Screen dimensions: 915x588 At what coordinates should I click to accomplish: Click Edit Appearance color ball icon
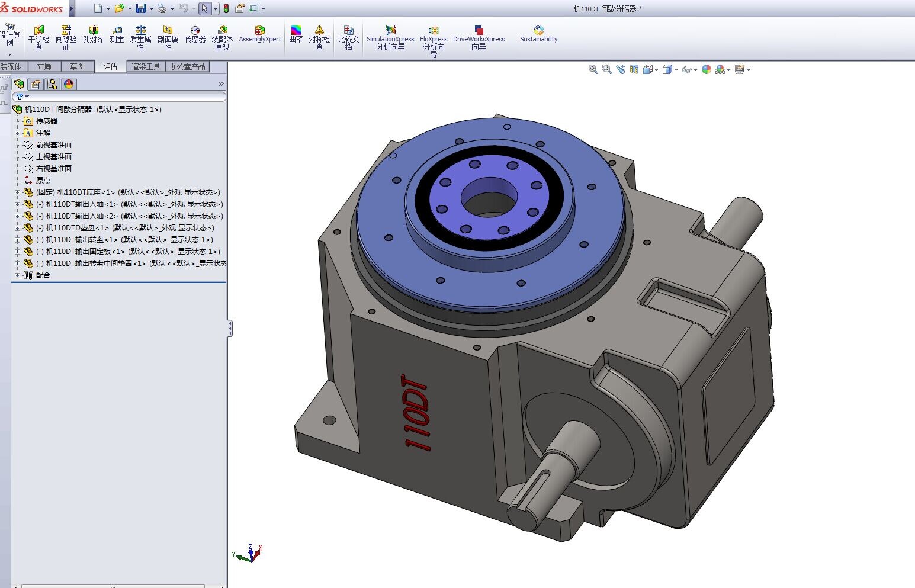click(707, 69)
